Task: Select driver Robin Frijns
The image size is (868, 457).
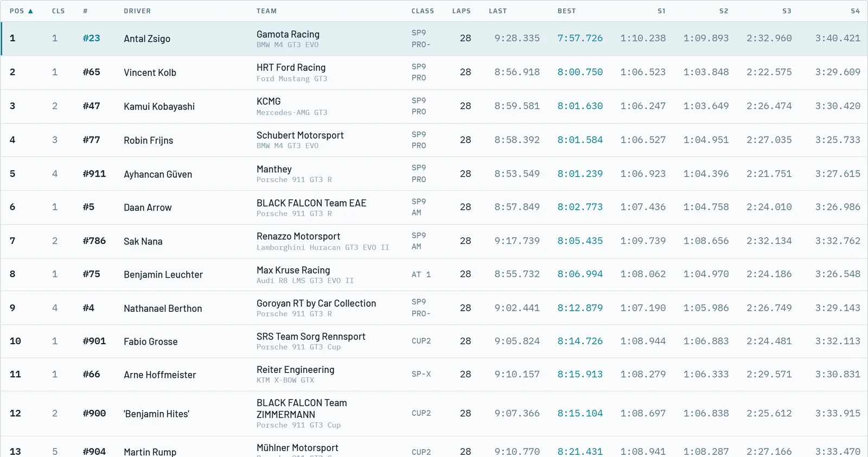Action: 148,140
